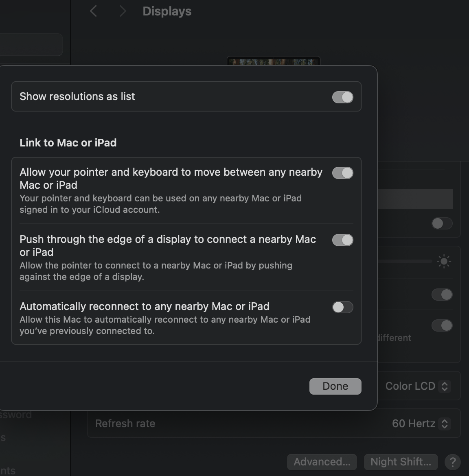Disable pointer and keyboard movement between devices
The image size is (469, 476).
(x=342, y=173)
